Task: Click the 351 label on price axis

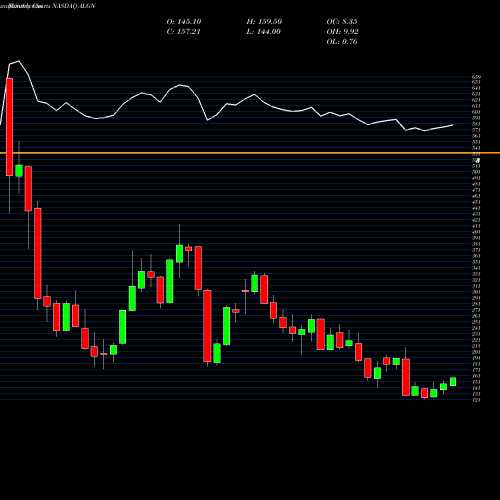Action: coord(476,262)
